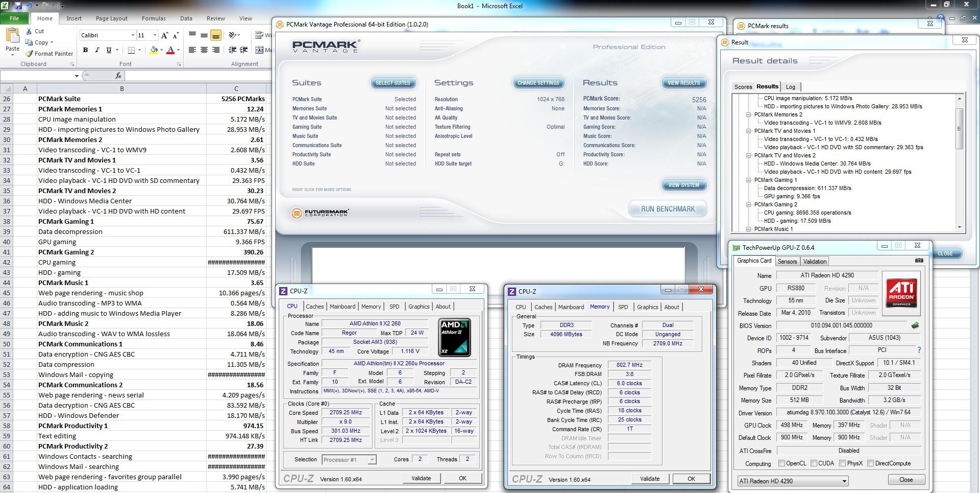Image resolution: width=980 pixels, height=493 pixels.
Task: Collapse the PCMark TV and Movies 2 node
Action: coord(748,155)
